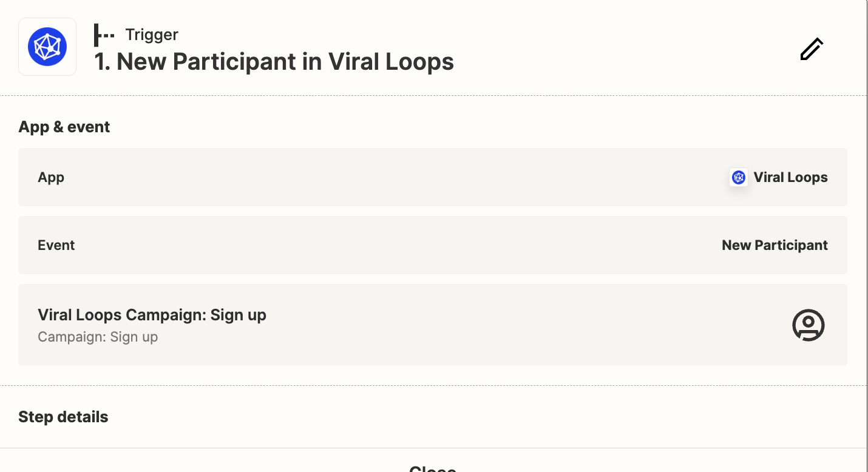Select the "Trigger" label in the header
This screenshot has height=472, width=868.
point(152,35)
